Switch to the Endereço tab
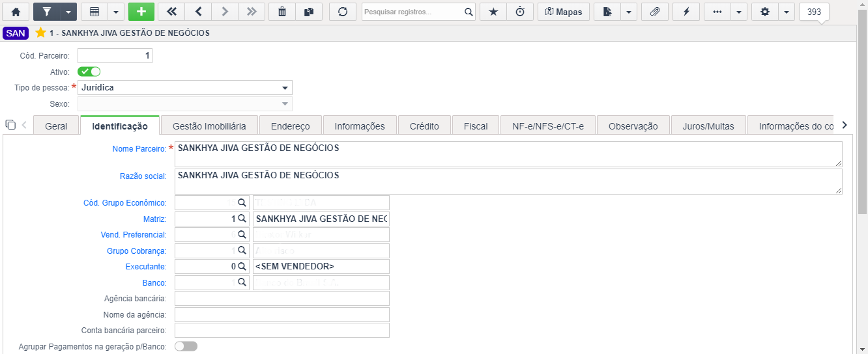868x354 pixels. point(291,126)
